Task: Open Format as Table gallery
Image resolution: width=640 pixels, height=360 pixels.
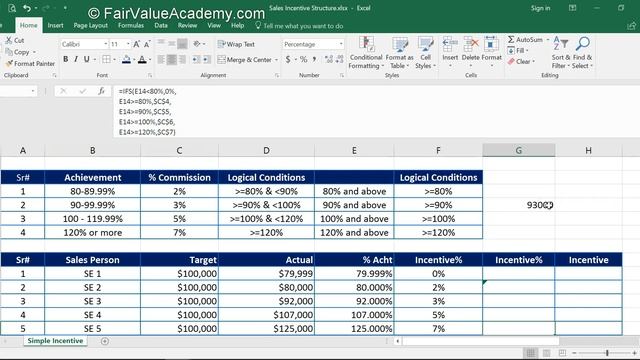Action: pos(399,52)
